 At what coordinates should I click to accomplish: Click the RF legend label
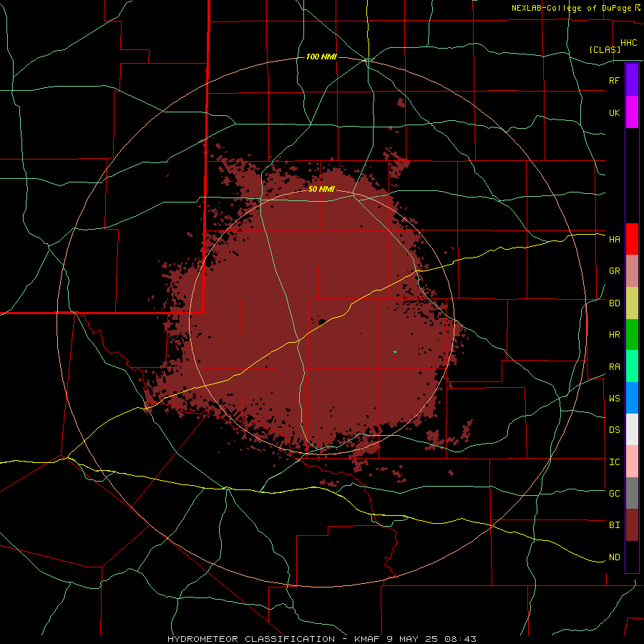[614, 80]
